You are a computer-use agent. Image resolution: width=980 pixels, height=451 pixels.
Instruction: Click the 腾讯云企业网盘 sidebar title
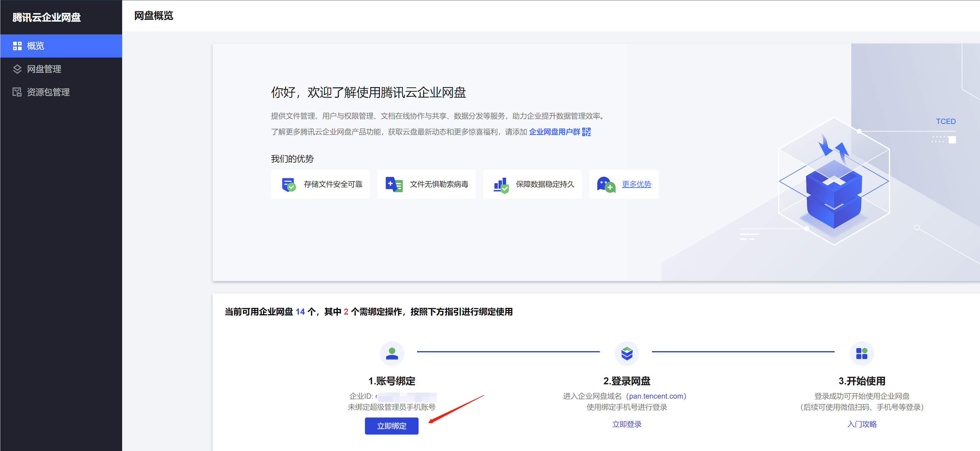coord(47,17)
